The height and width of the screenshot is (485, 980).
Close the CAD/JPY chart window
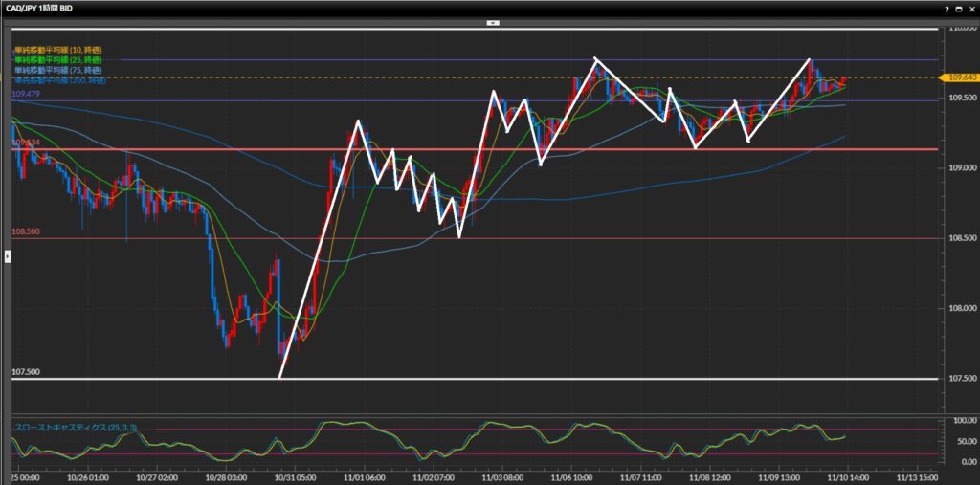[x=971, y=9]
